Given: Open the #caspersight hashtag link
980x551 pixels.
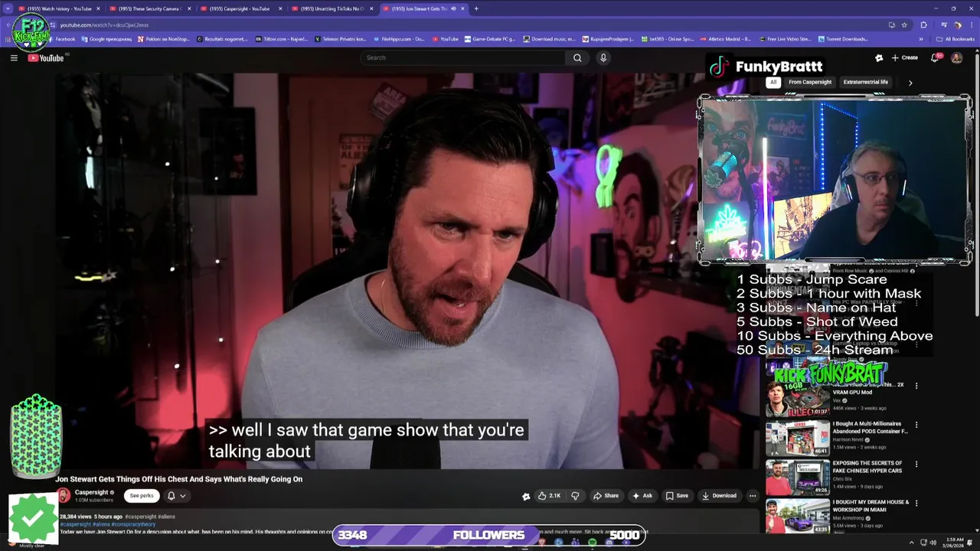Looking at the screenshot, I should (75, 524).
